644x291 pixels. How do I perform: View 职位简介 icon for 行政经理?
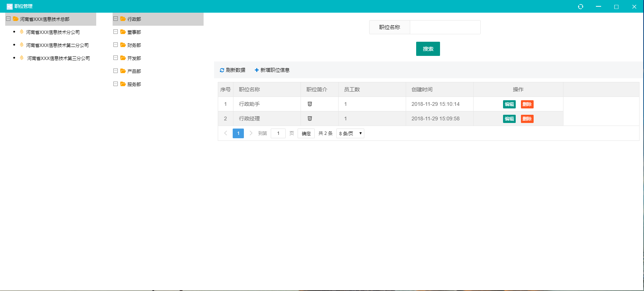click(310, 118)
